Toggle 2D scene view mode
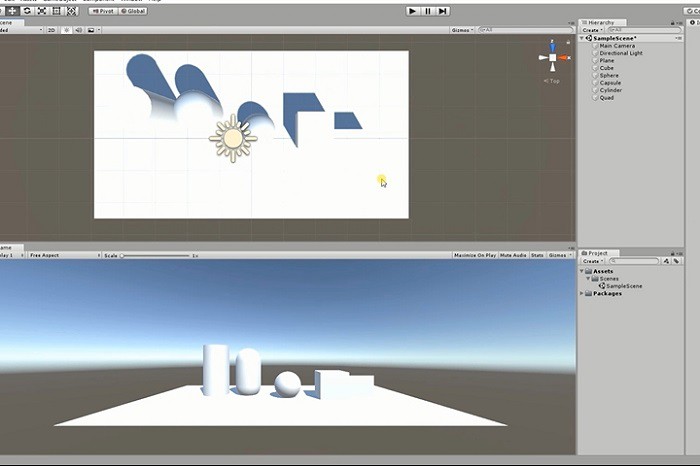The image size is (700, 466). pos(52,30)
